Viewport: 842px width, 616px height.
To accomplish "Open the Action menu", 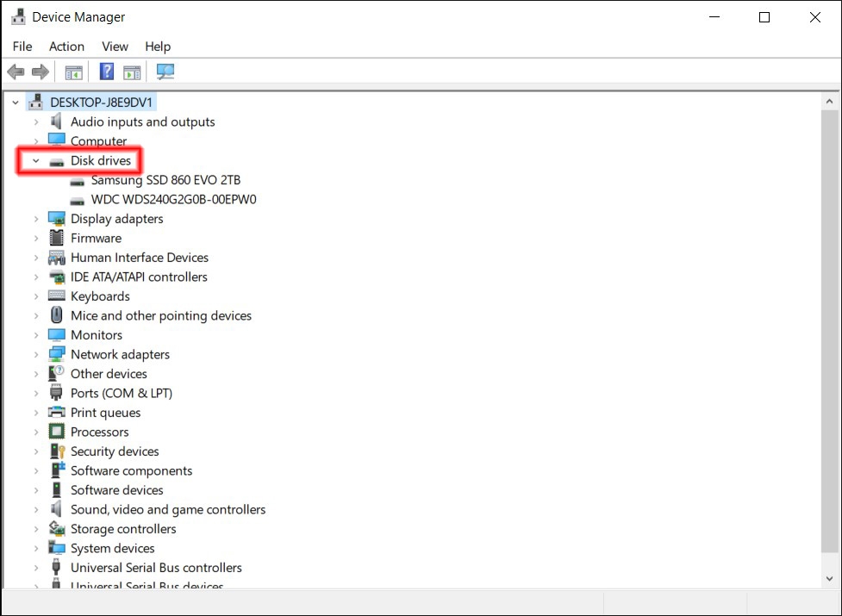I will click(66, 47).
